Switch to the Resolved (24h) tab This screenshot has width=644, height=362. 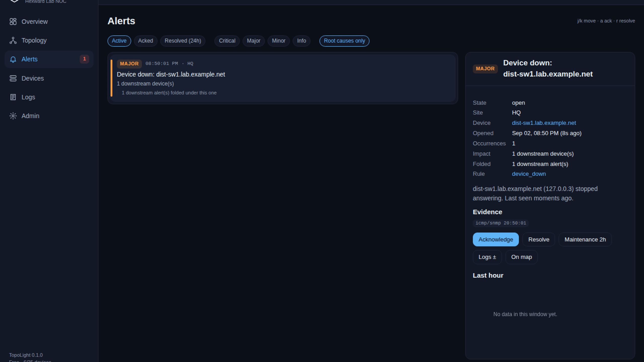[183, 41]
